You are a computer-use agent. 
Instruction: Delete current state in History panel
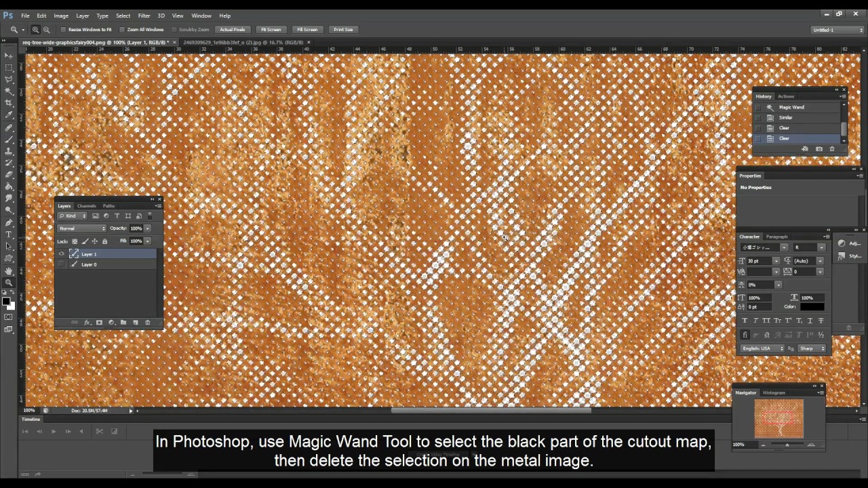832,149
